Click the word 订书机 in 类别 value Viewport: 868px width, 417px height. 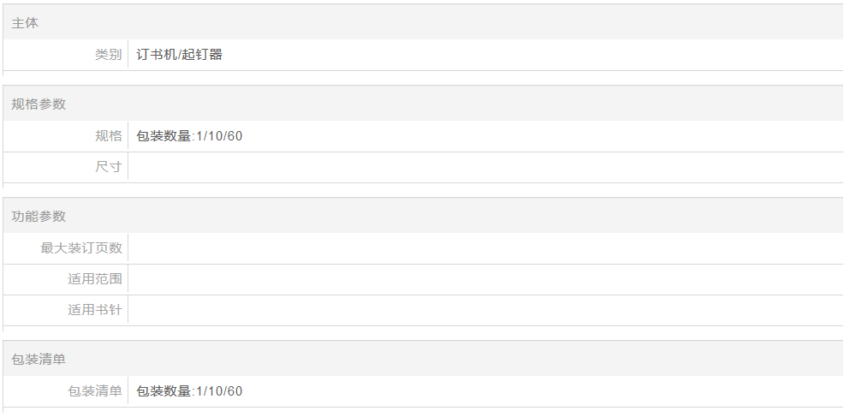pyautogui.click(x=157, y=55)
